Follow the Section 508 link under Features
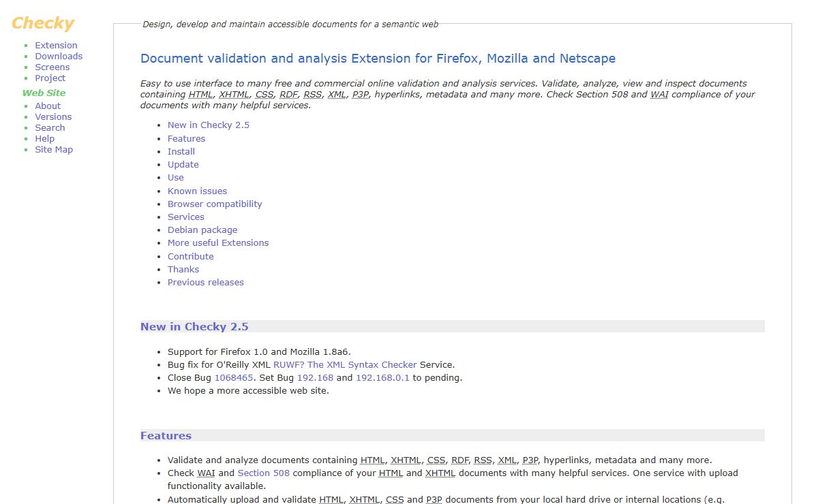 264,473
